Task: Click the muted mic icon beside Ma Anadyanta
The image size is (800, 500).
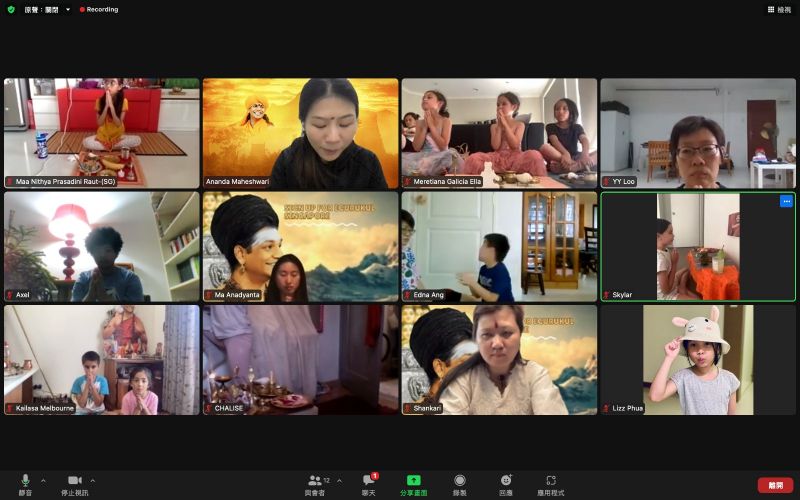Action: [209, 295]
